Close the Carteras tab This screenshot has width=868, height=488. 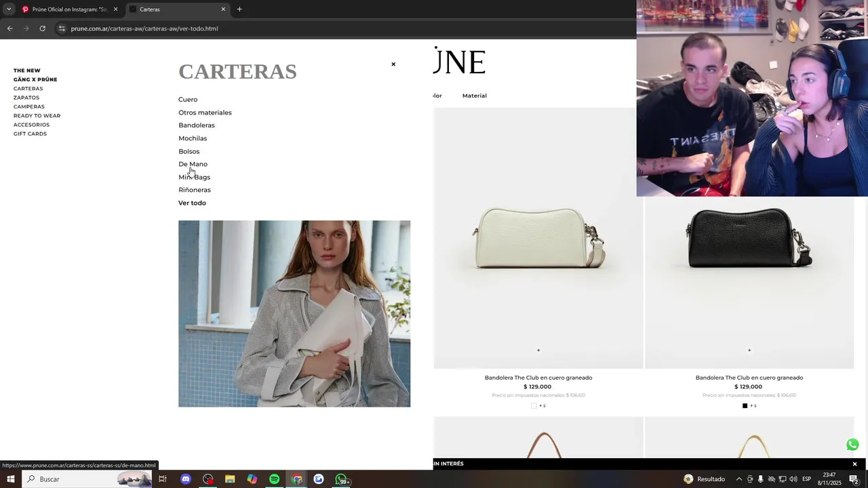pyautogui.click(x=223, y=9)
